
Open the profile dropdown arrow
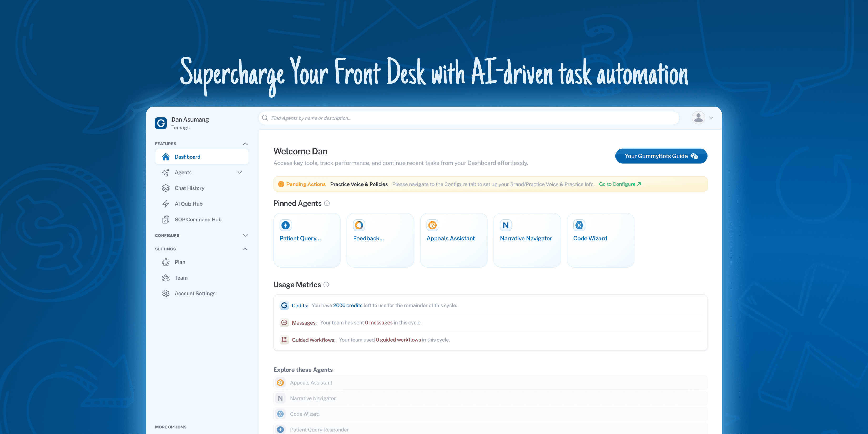[x=711, y=118]
